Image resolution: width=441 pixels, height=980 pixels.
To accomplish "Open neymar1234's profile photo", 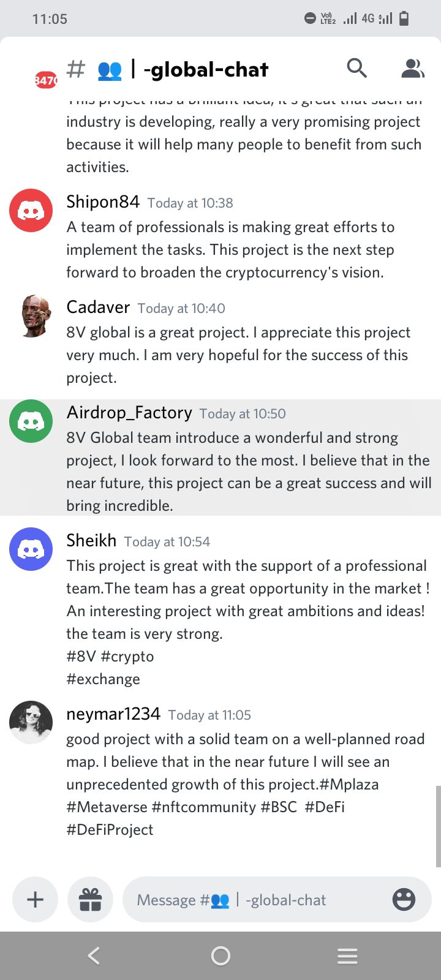I will (31, 722).
